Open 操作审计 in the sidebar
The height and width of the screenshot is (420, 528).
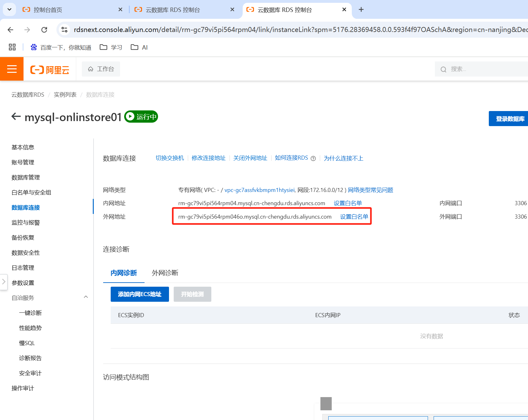coord(23,388)
